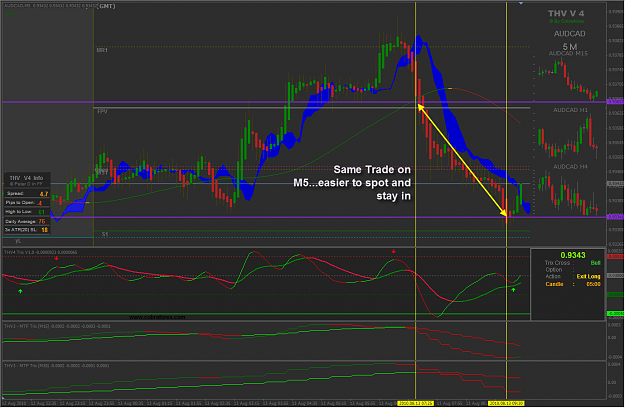The image size is (625, 408).
Task: Click the MR1 pivot level label
Action: click(x=102, y=50)
